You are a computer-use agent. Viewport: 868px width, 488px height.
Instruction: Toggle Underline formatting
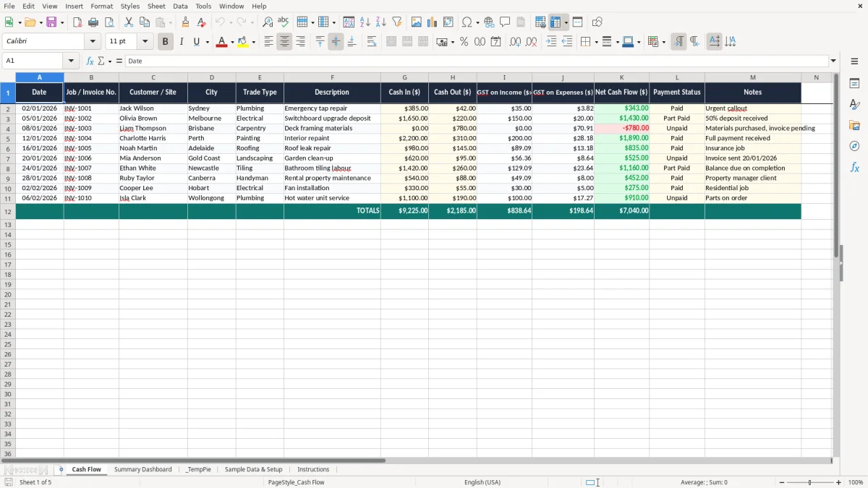coord(197,42)
